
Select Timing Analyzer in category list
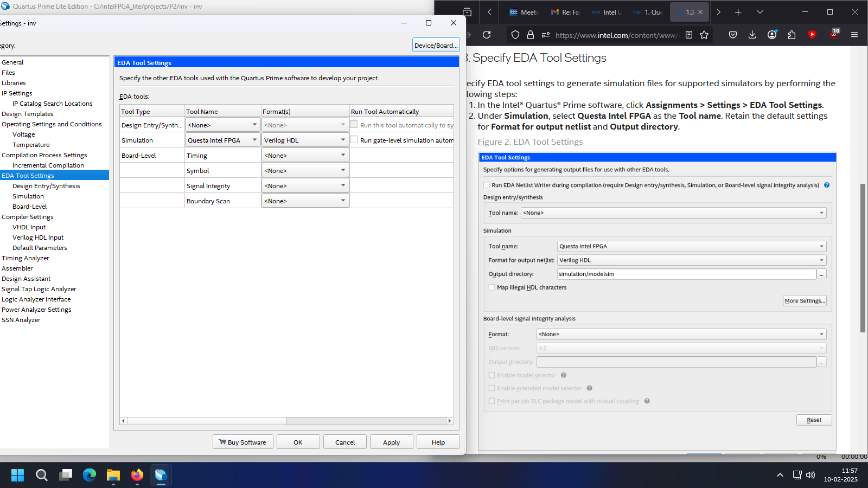(25, 258)
